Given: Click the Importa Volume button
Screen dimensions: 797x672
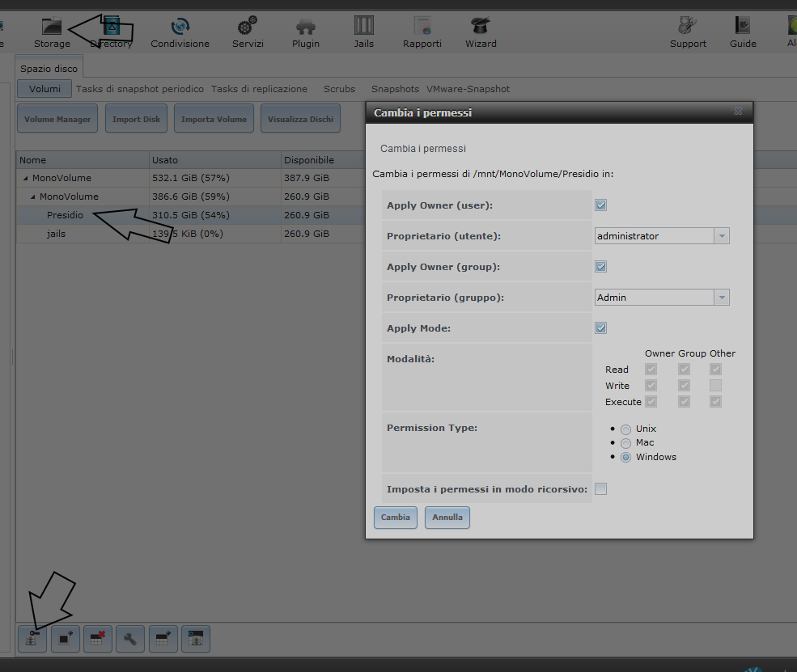Looking at the screenshot, I should (214, 119).
